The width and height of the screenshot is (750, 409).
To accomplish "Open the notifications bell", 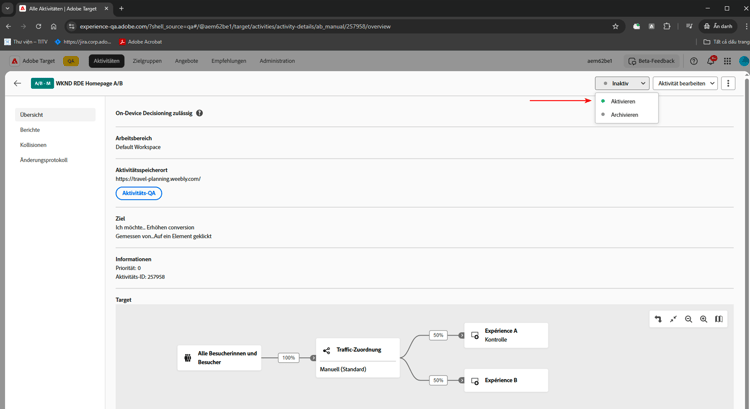I will pyautogui.click(x=711, y=60).
